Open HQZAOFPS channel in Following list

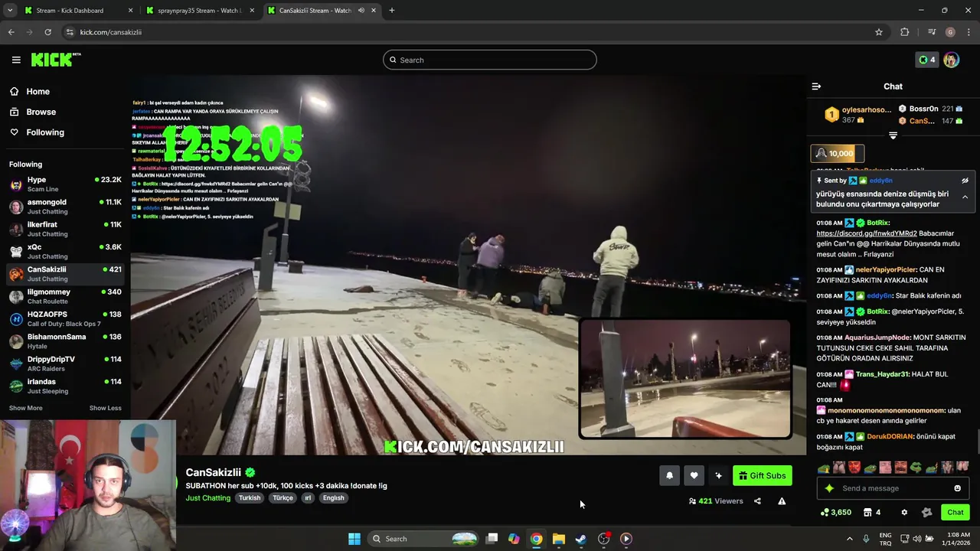(x=65, y=318)
